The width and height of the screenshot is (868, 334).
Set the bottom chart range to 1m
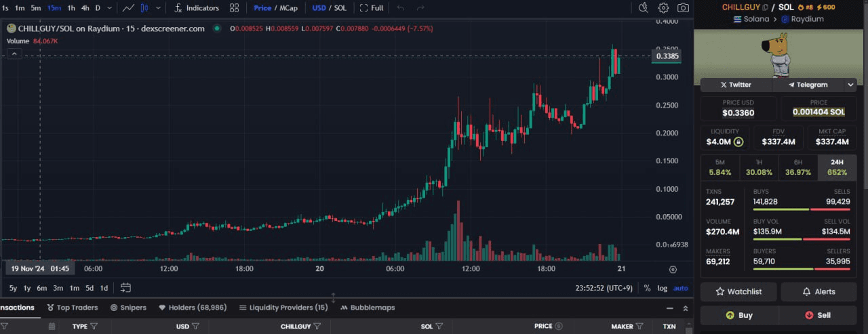coord(75,288)
